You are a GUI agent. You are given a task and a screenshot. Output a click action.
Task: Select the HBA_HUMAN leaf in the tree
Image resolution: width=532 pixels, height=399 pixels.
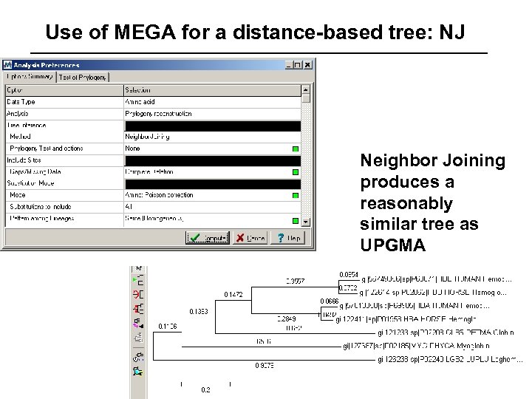click(415, 306)
